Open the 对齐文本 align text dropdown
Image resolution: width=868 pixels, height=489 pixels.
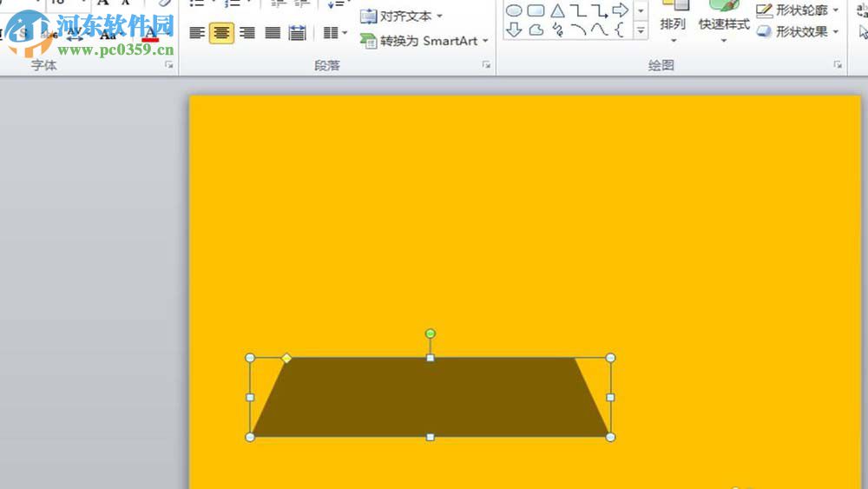(401, 16)
